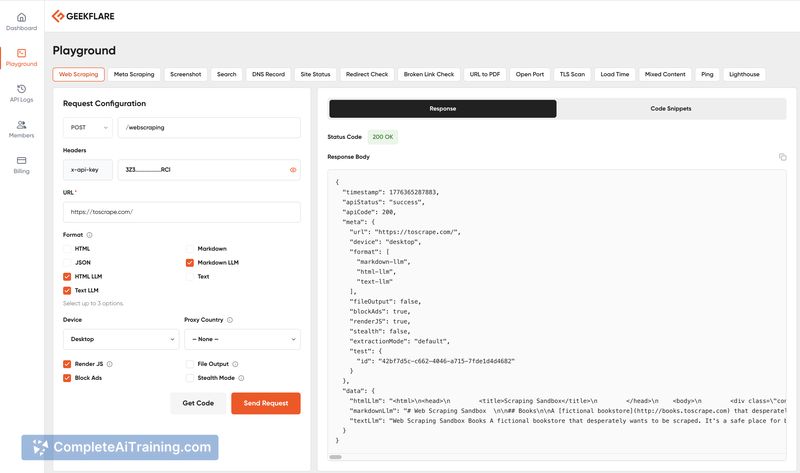
Task: Switch to the DNS Record tab
Action: click(268, 74)
